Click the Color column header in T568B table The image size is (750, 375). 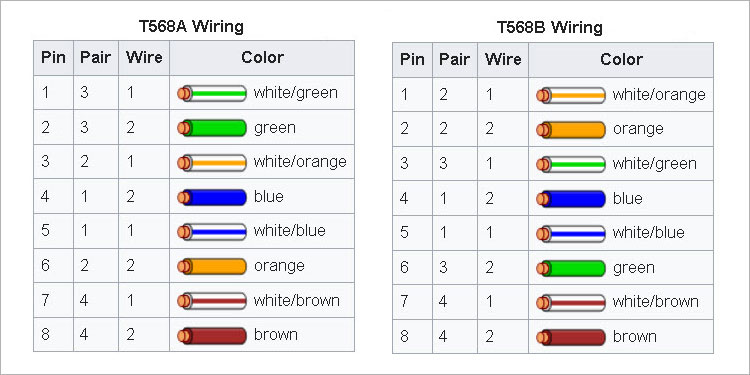point(621,60)
